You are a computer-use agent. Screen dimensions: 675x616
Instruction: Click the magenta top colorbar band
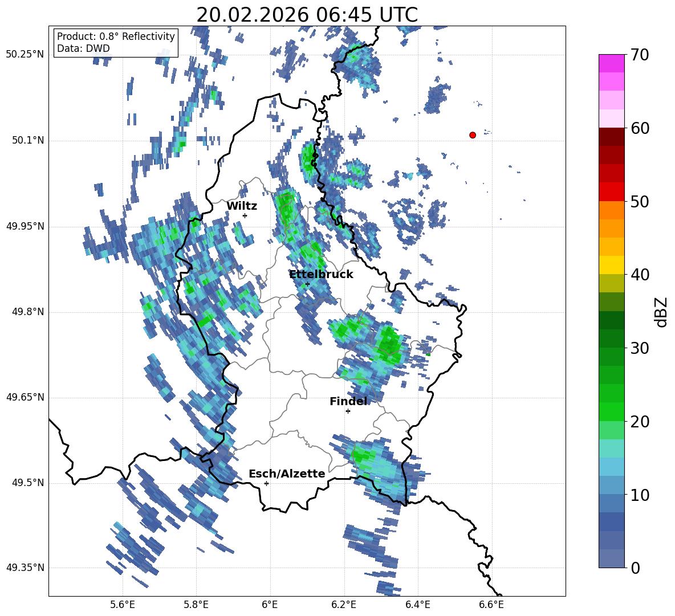tap(611, 63)
